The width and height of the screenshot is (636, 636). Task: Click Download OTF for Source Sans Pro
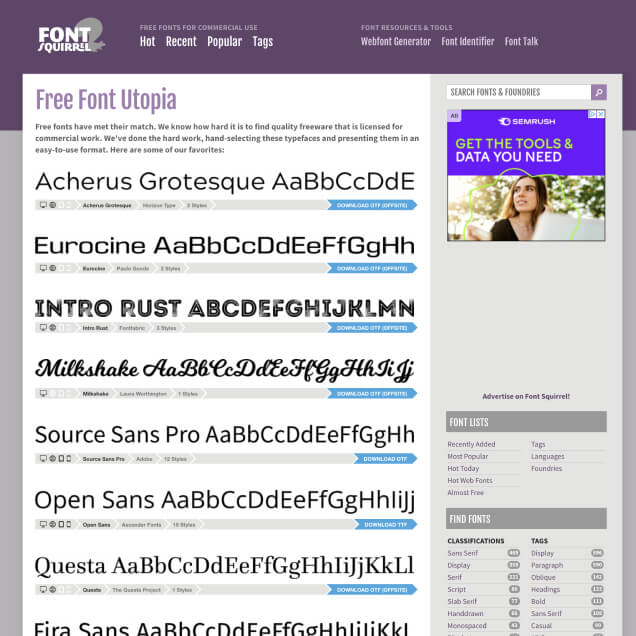385,458
